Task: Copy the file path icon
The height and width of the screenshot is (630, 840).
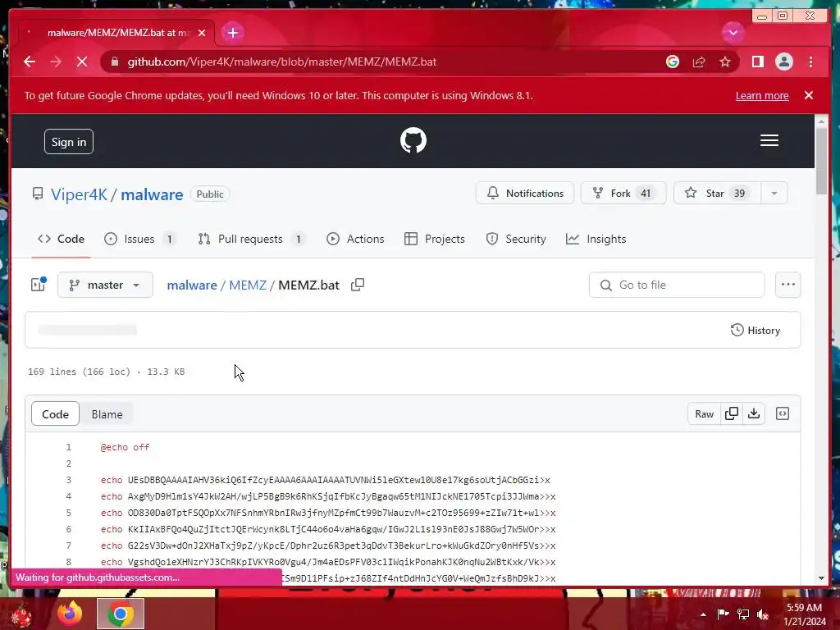Action: (x=358, y=285)
